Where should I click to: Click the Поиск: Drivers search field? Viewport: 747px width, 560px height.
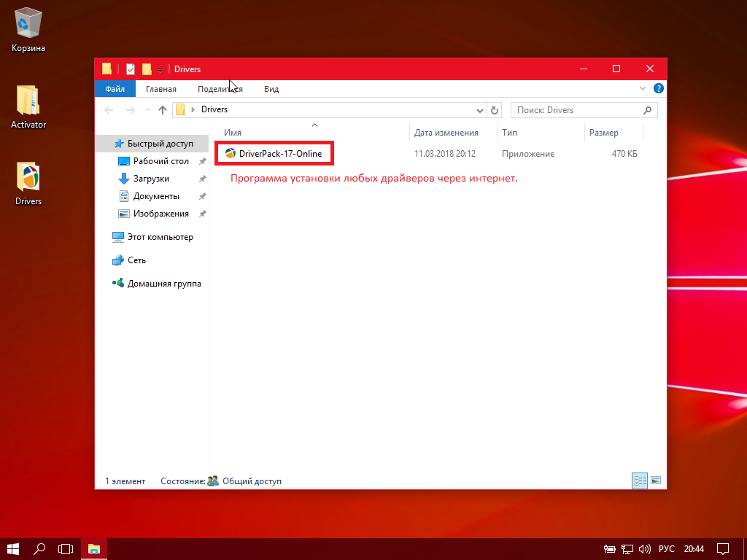point(576,110)
